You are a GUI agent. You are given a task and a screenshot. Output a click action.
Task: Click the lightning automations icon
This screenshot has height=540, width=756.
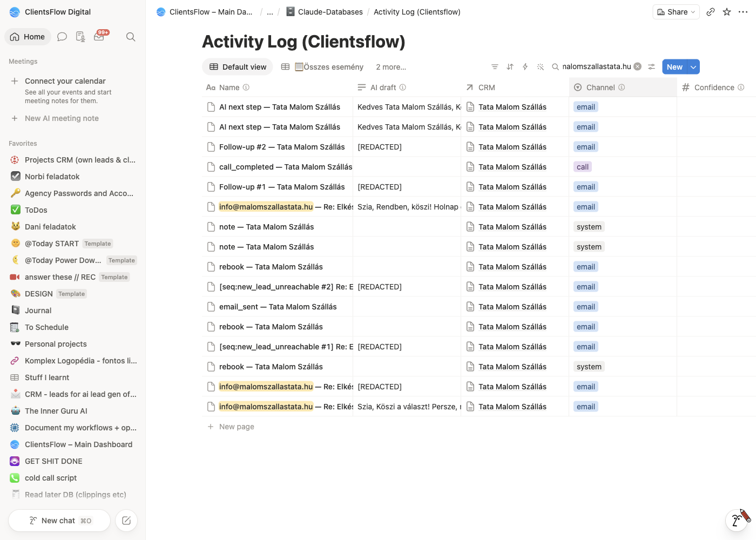click(525, 67)
